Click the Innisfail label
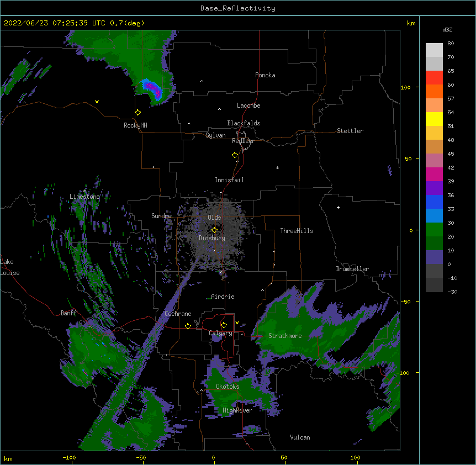 coord(229,180)
